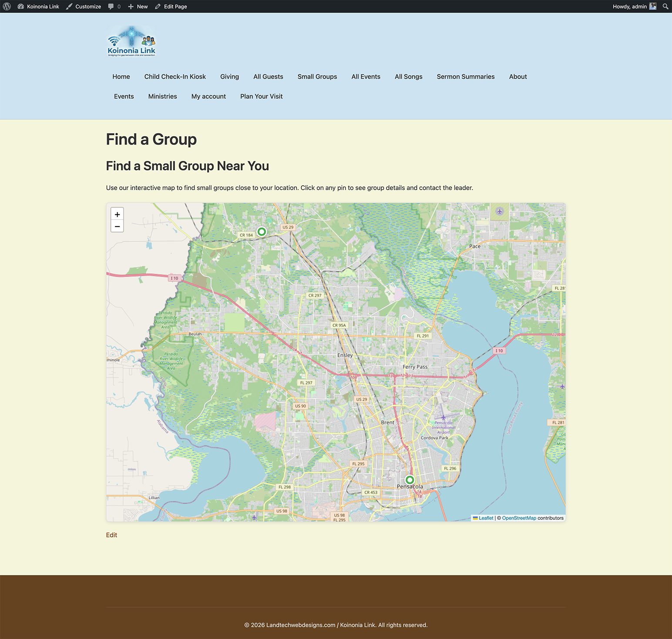Click the admin avatar picture

pyautogui.click(x=653, y=7)
